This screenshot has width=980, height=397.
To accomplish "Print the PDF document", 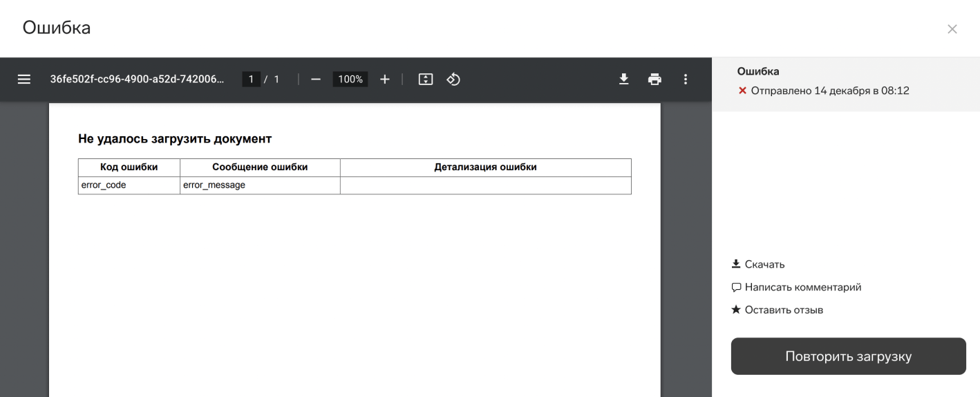I will (654, 80).
